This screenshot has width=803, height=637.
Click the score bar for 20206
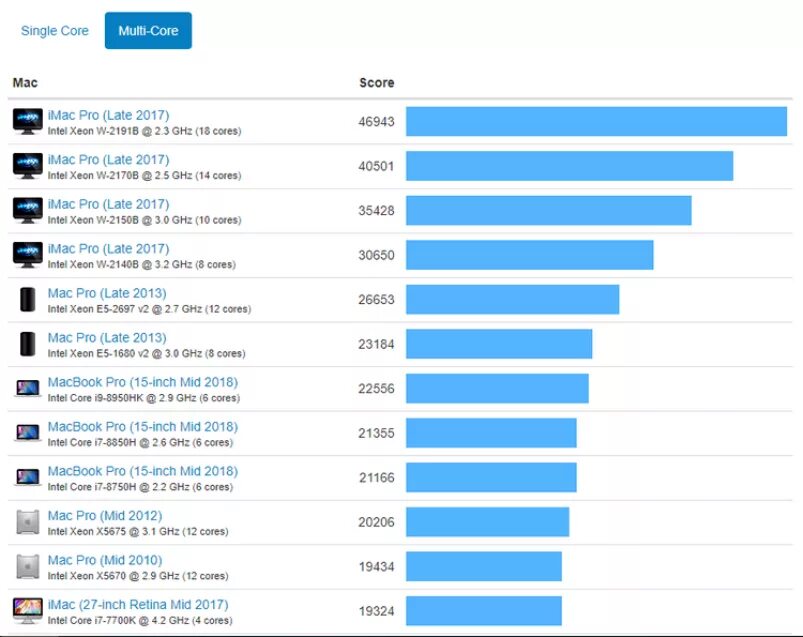(x=488, y=522)
